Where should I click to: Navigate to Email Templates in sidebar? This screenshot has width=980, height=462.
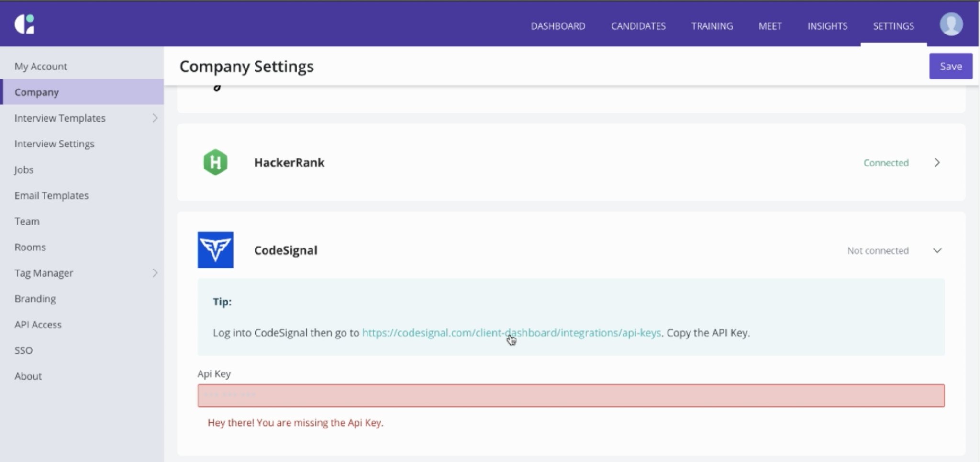point(51,195)
